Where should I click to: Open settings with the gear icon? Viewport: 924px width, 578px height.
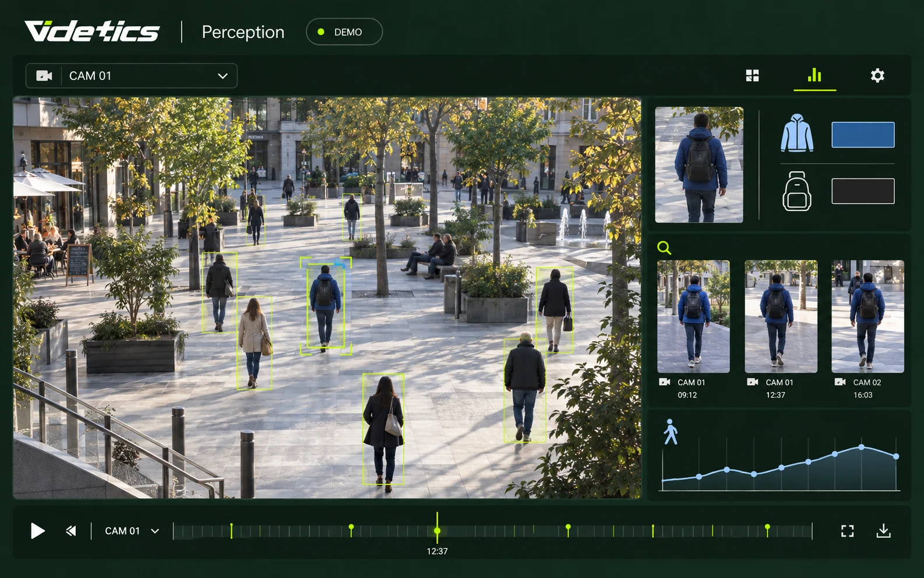pos(877,75)
